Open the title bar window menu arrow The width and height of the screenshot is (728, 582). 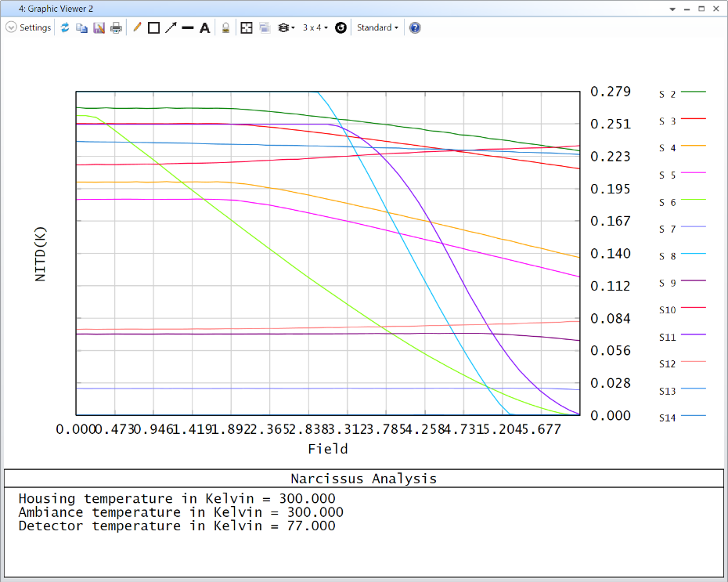[x=671, y=8]
